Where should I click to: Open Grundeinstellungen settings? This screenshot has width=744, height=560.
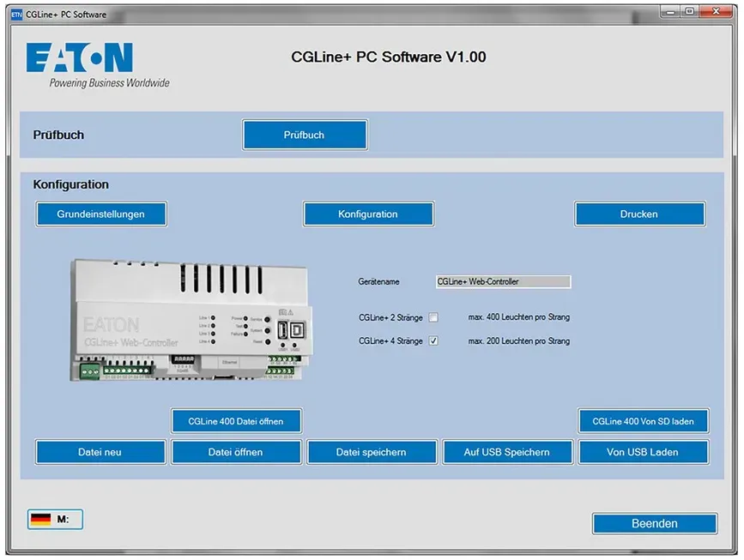[x=101, y=214]
